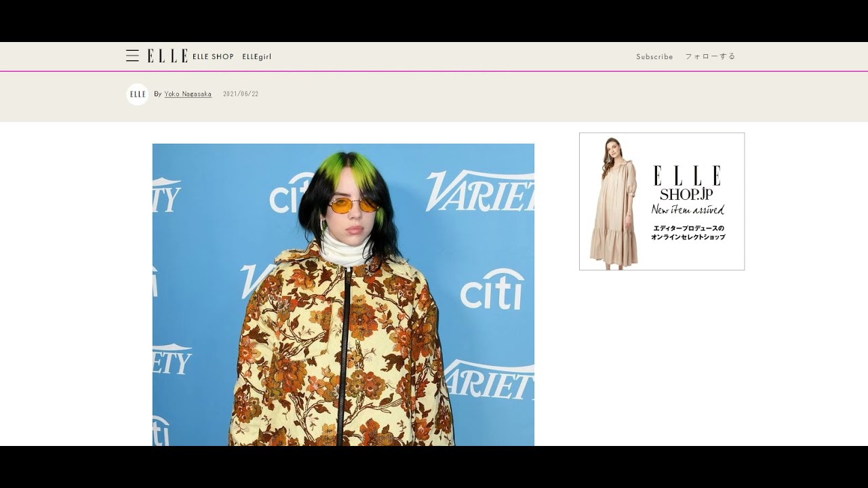Click the black zipper on floral jacket
Screen dimensions: 868x488
coord(343,352)
